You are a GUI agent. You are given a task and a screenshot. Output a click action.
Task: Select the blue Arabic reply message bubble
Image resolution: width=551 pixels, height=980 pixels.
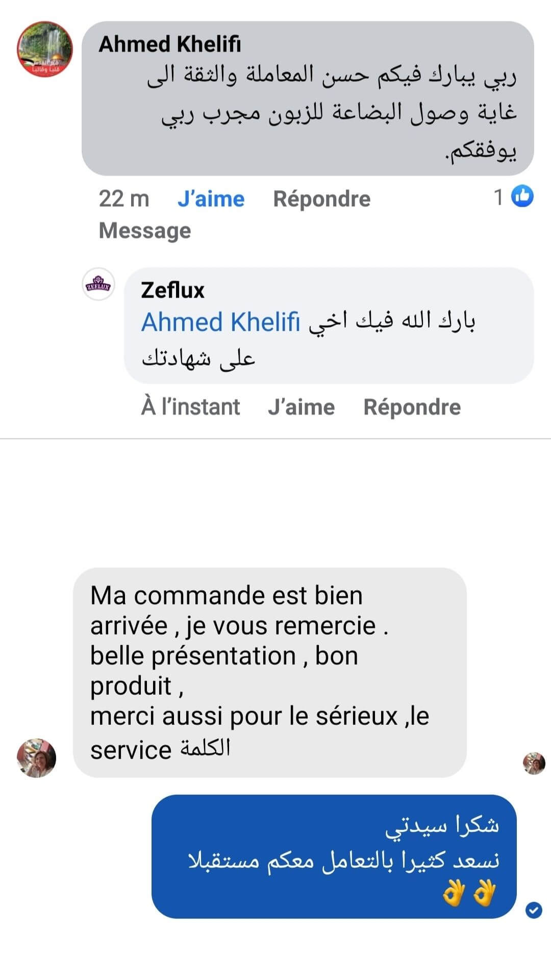click(334, 856)
